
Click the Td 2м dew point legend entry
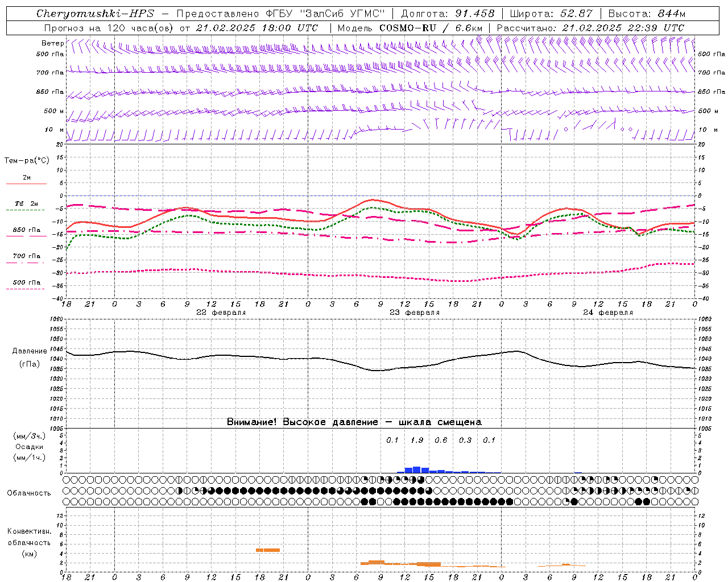pos(27,203)
